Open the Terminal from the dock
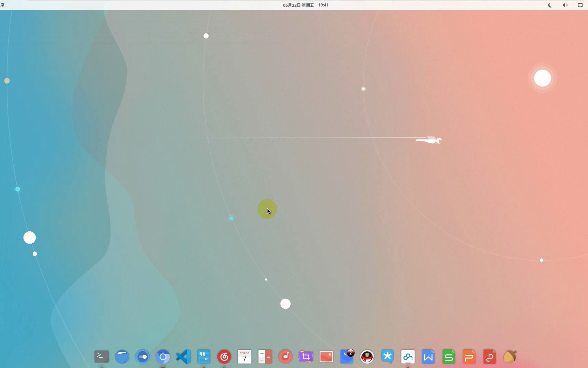The image size is (588, 368). click(x=101, y=357)
